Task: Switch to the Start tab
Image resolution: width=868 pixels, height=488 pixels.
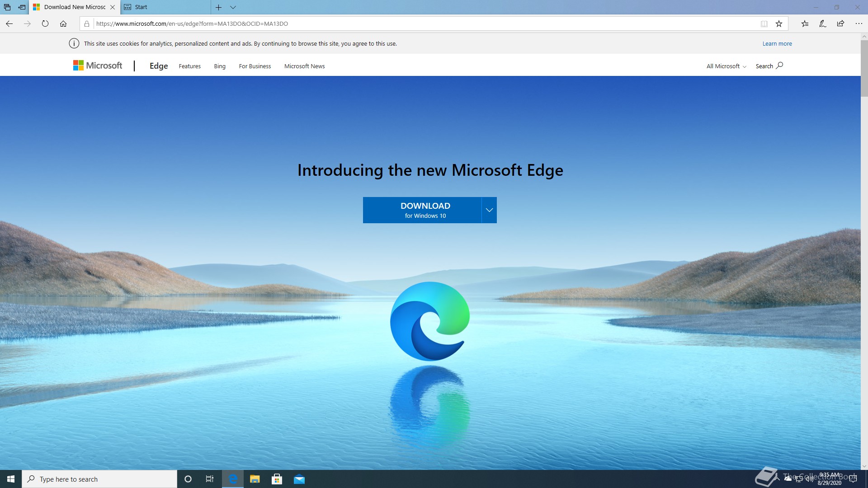Action: pos(165,7)
